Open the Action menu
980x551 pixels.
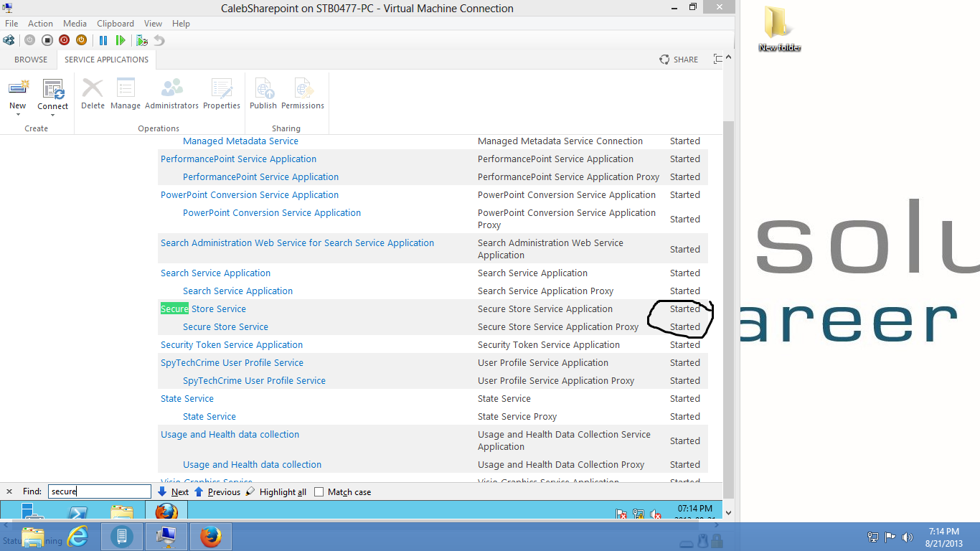point(41,24)
